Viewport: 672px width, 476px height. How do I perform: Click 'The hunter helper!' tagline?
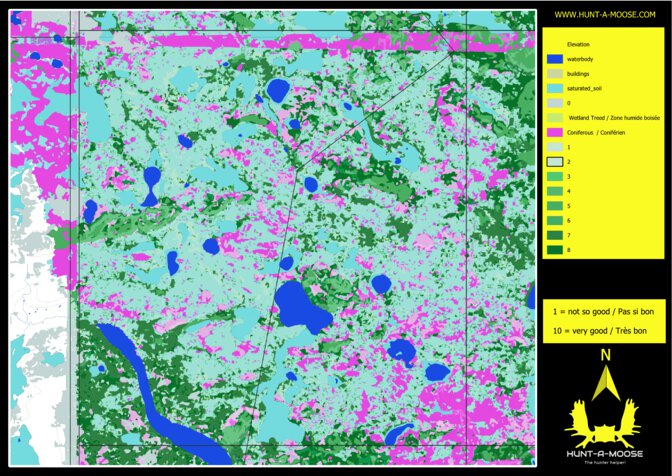coord(604,462)
